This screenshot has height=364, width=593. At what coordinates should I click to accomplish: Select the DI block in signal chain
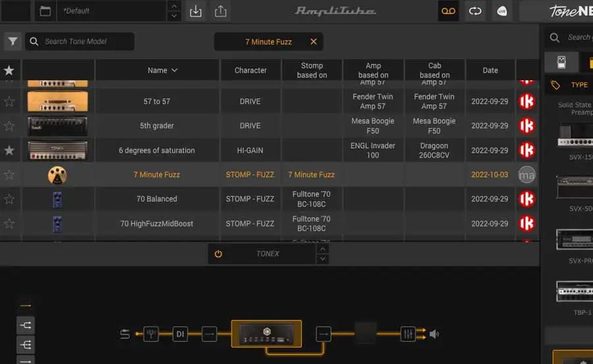180,334
